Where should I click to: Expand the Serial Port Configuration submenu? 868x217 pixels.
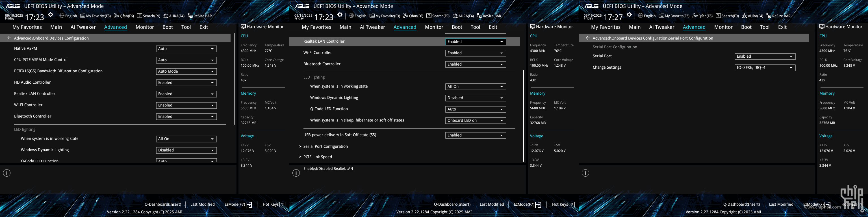point(325,146)
